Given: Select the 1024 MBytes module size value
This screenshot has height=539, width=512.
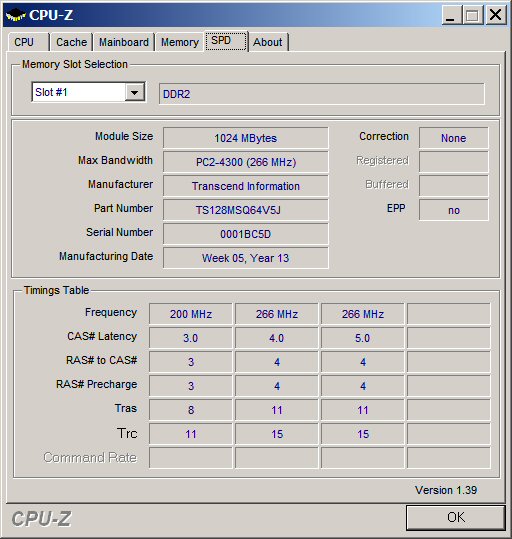Looking at the screenshot, I should click(x=246, y=138).
